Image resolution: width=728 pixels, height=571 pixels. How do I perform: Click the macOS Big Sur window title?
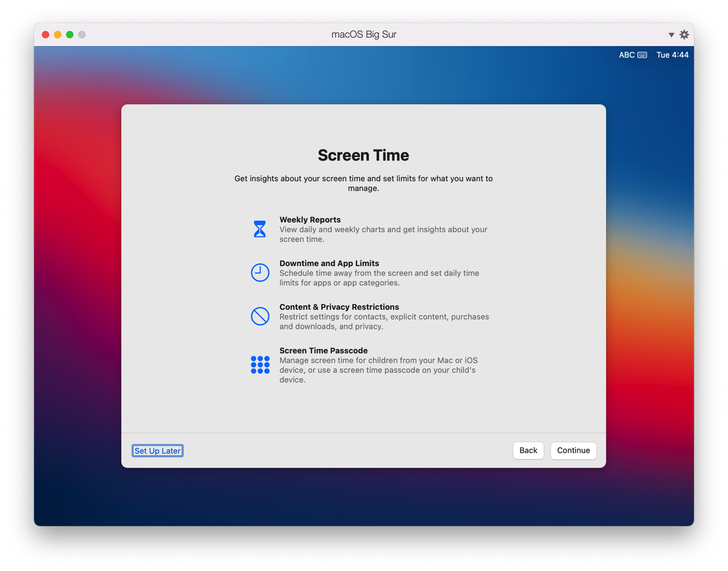[363, 34]
